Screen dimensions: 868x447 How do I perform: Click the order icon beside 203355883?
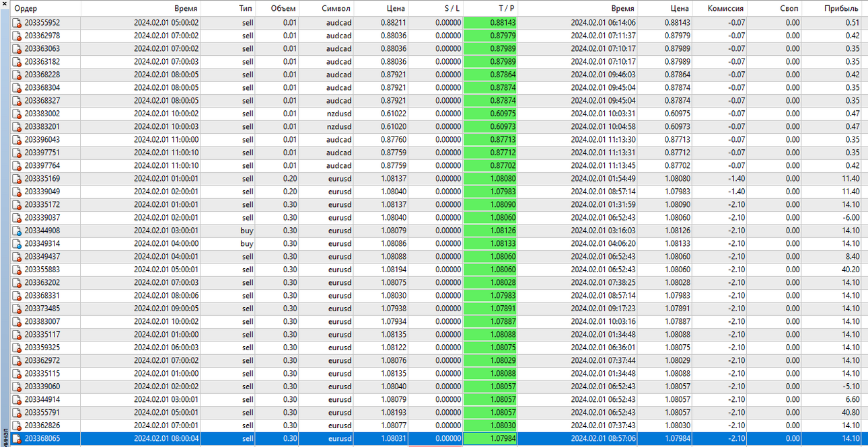[17, 270]
